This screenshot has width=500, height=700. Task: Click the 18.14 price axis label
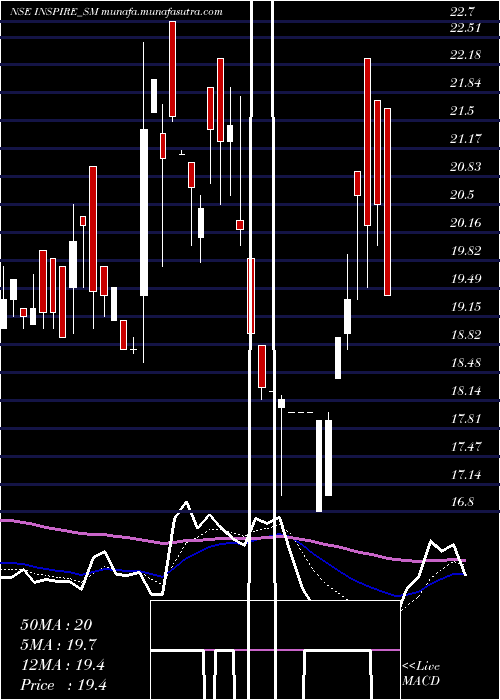point(466,391)
